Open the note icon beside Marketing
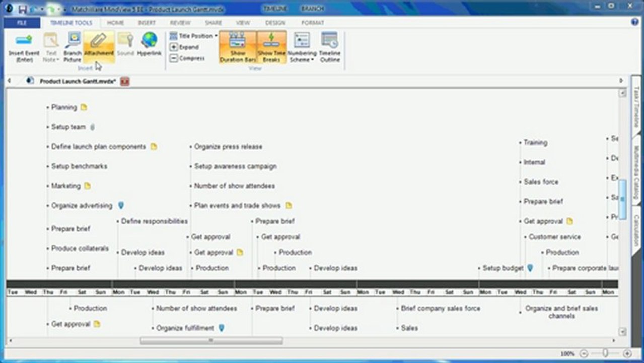Viewport: 644px width, 363px height. 88,186
